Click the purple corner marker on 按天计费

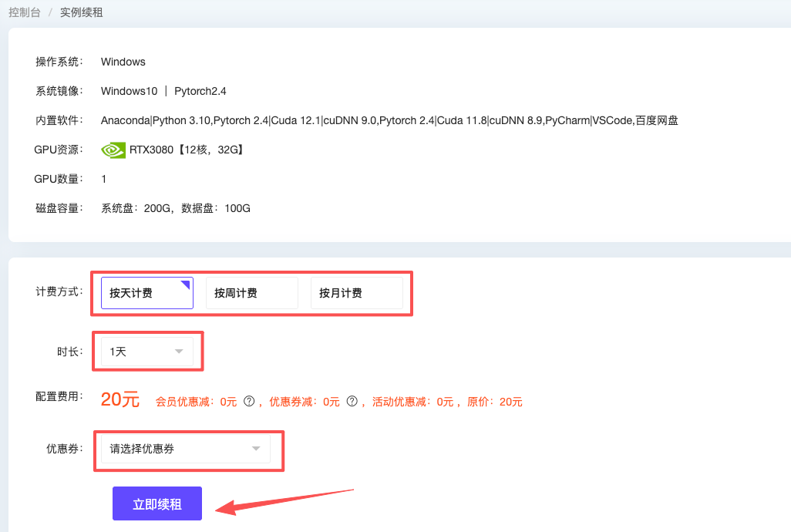pyautogui.click(x=187, y=283)
